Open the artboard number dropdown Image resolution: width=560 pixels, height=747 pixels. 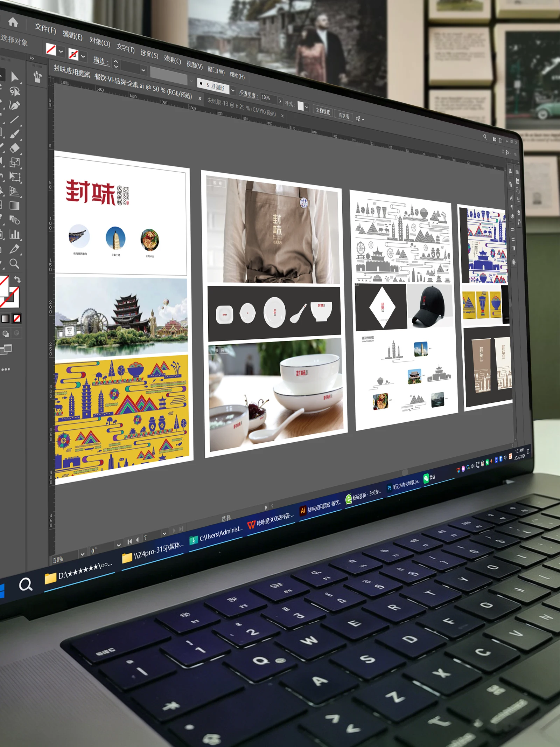pyautogui.click(x=164, y=533)
